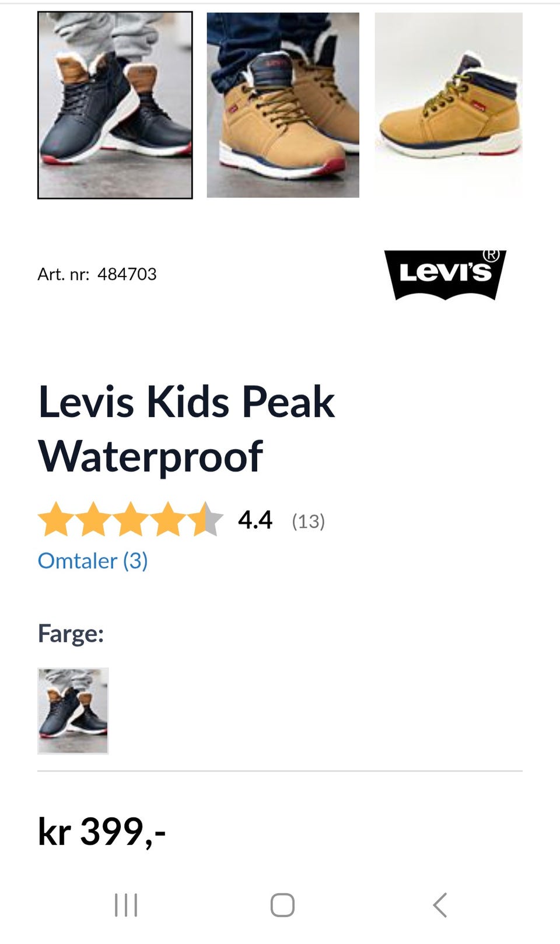
Task: Click the article number 484703
Action: (127, 274)
